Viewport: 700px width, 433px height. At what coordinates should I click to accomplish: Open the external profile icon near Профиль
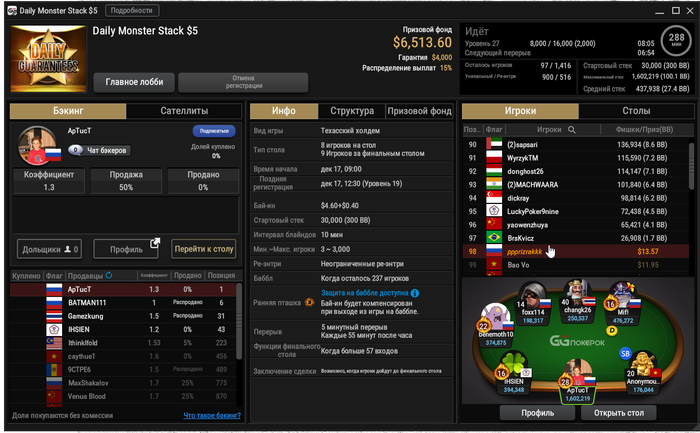click(155, 243)
